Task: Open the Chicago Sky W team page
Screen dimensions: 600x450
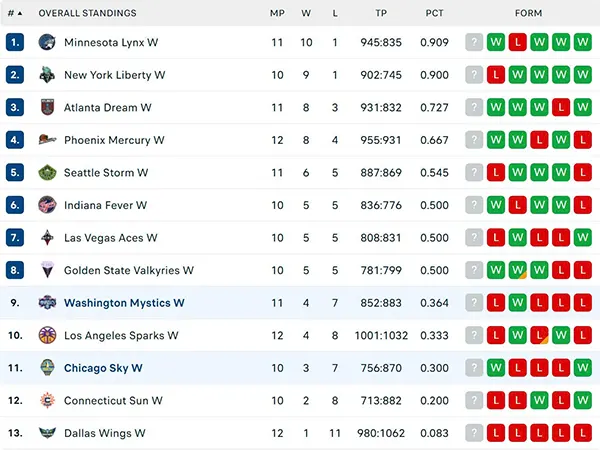Action: pyautogui.click(x=103, y=368)
